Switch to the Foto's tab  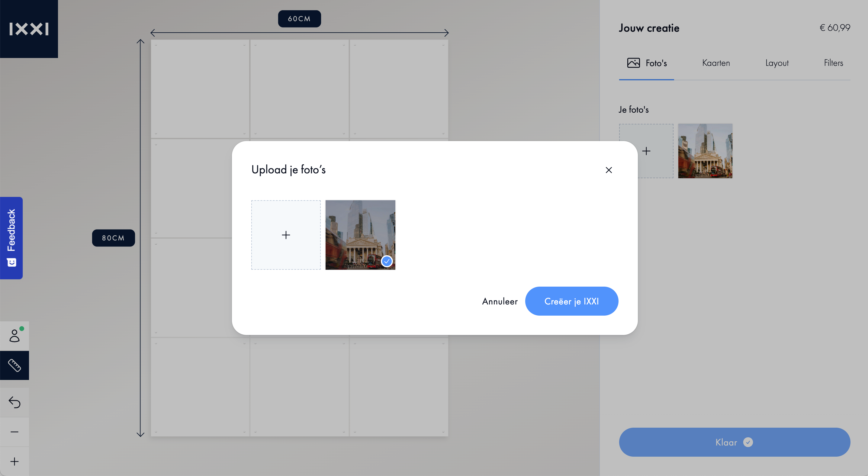tap(647, 63)
